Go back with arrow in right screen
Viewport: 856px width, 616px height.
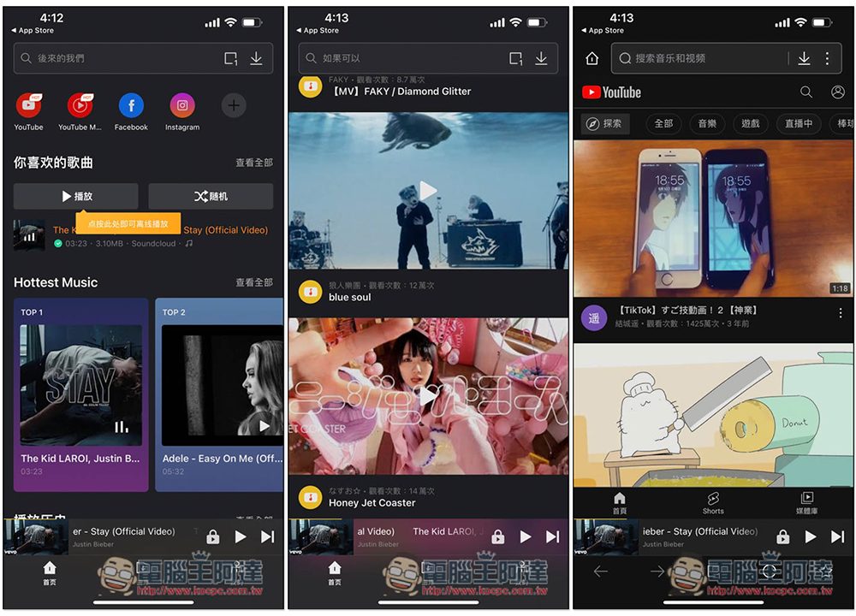[x=601, y=572]
